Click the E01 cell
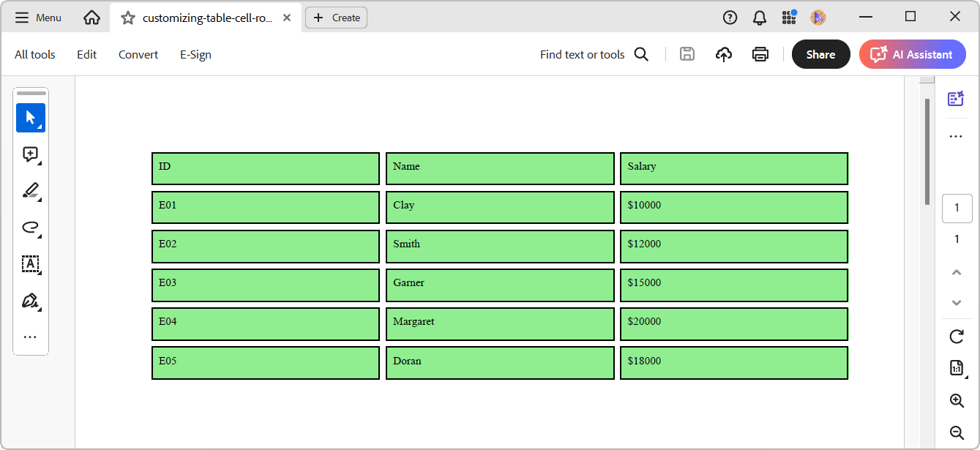980x450 pixels. [x=266, y=207]
